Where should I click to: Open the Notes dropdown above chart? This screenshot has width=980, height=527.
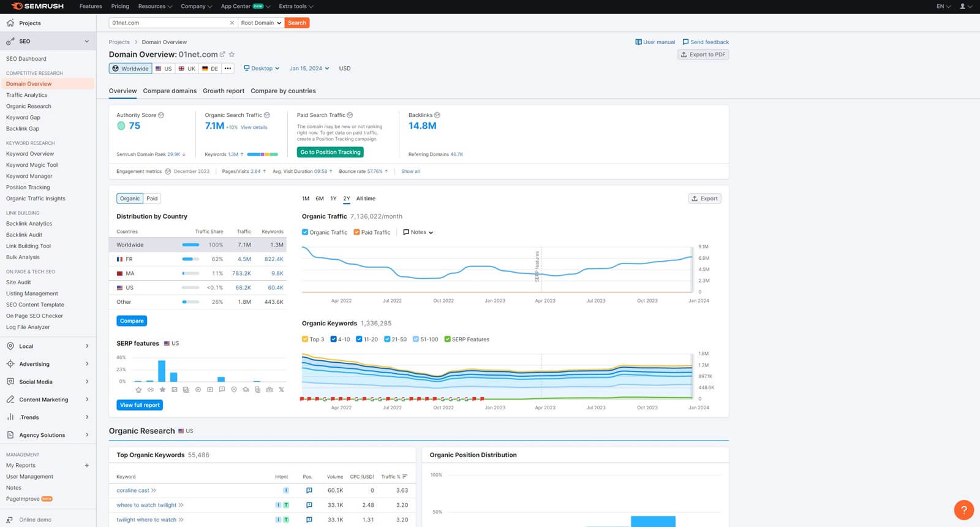click(x=418, y=232)
